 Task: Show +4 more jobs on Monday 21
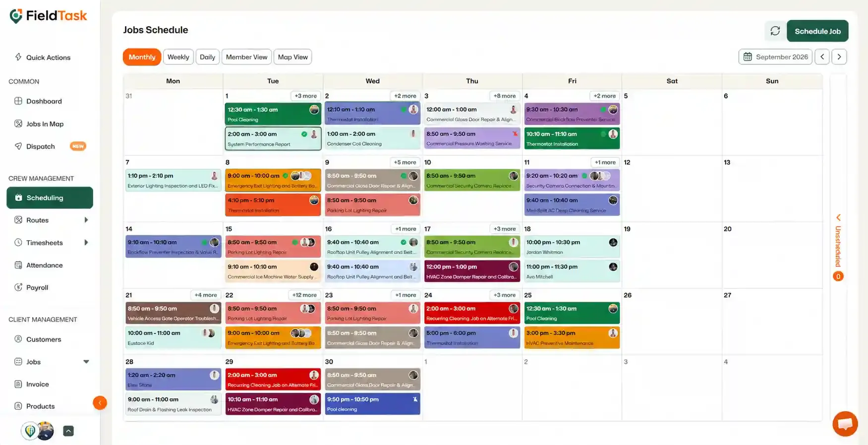(x=206, y=295)
